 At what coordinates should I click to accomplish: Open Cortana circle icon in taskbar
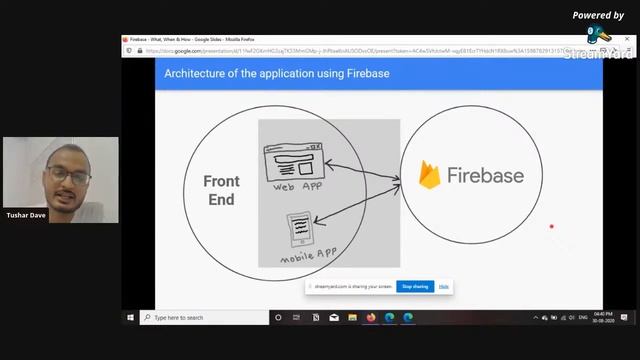click(278, 318)
